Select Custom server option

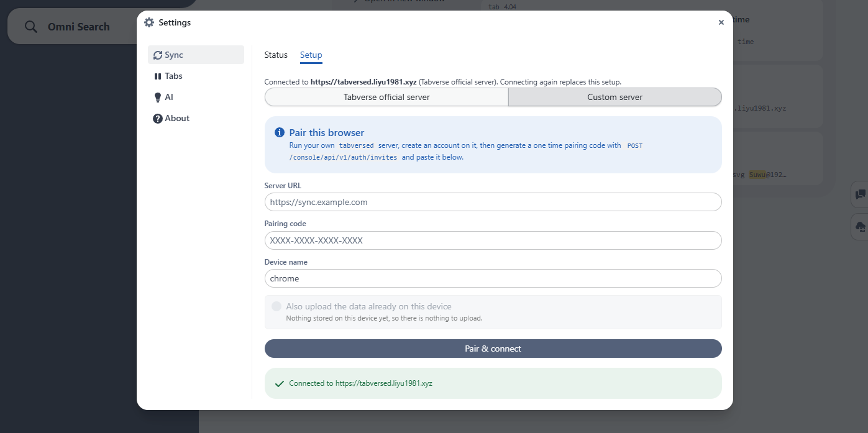(x=614, y=97)
